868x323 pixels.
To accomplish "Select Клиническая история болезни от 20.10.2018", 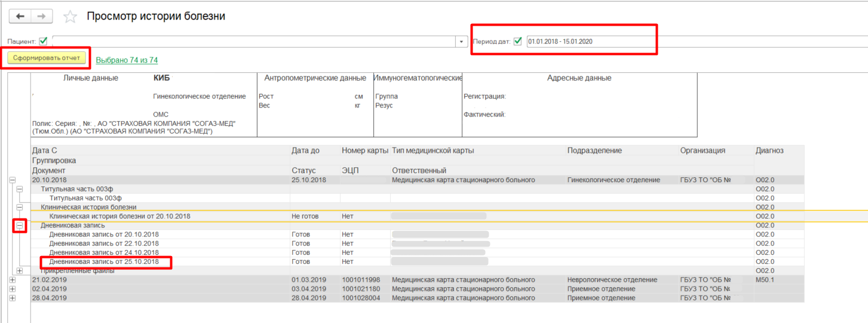I will 119,216.
